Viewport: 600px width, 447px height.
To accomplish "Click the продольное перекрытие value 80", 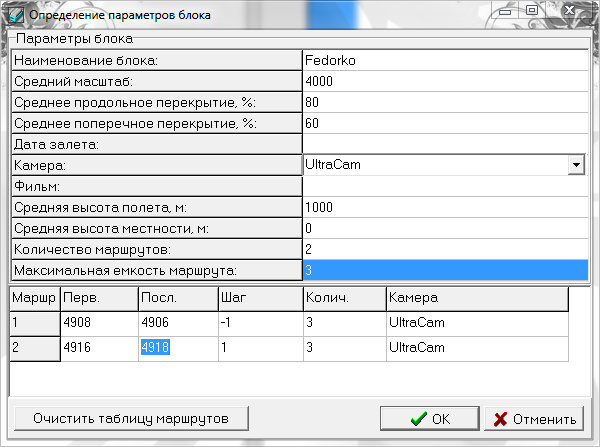I will tap(445, 103).
